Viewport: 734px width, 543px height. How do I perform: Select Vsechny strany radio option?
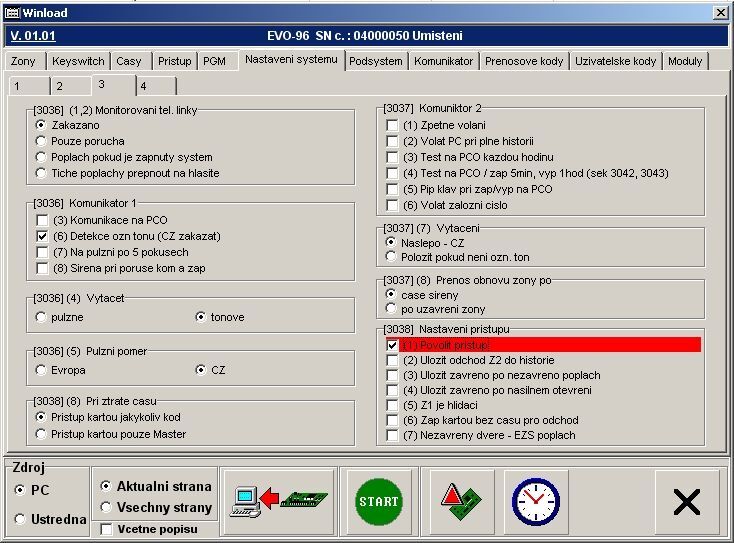click(x=107, y=507)
